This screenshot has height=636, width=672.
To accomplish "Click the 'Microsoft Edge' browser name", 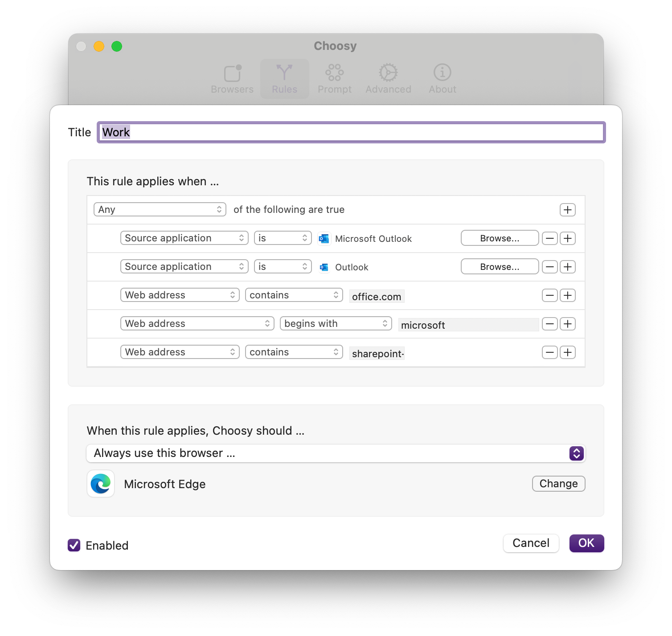I will click(x=165, y=484).
